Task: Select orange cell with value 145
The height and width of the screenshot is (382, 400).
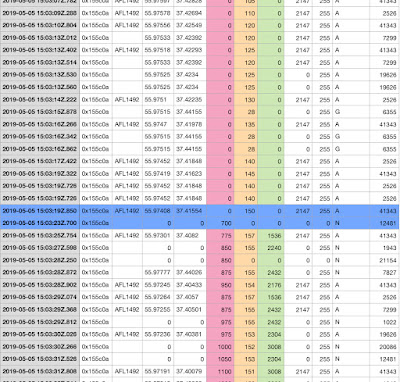Action: click(246, 174)
